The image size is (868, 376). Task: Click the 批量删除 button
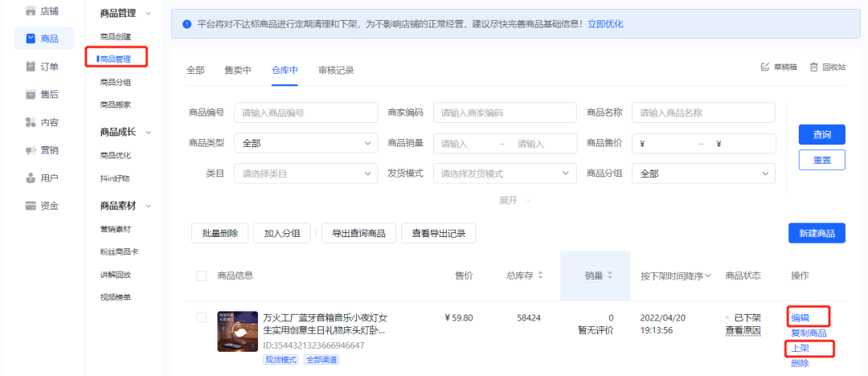220,233
